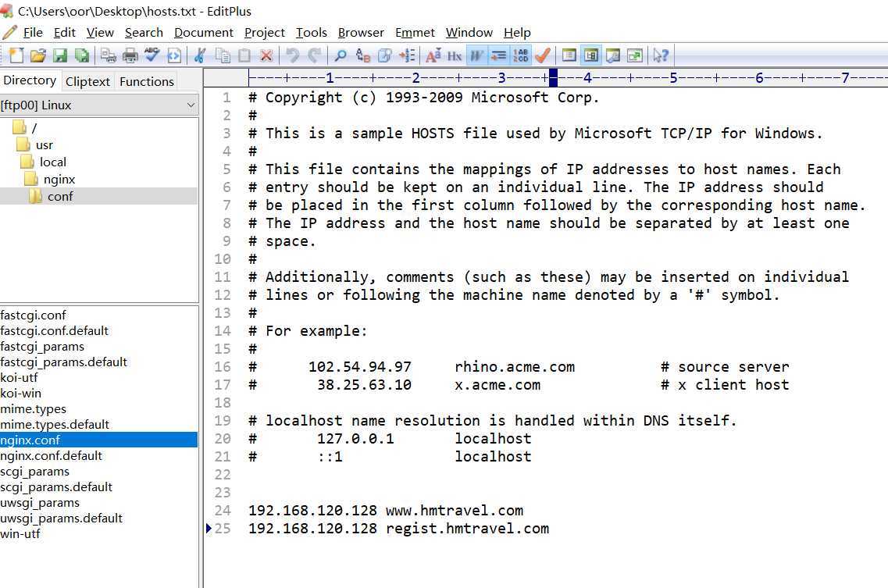Click the Full Screen icon
This screenshot has width=888, height=588.
tap(635, 55)
